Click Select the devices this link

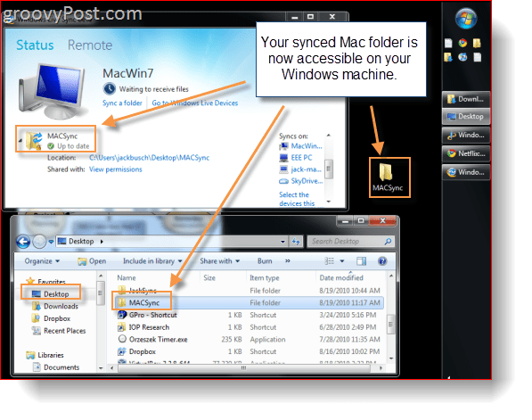[x=297, y=199]
